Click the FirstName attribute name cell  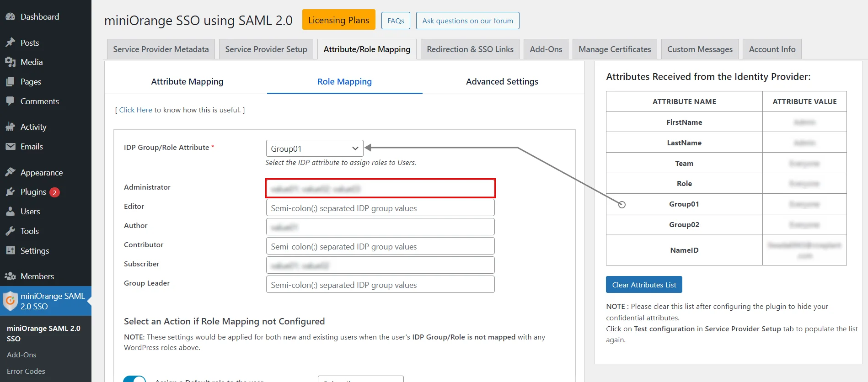pos(684,122)
